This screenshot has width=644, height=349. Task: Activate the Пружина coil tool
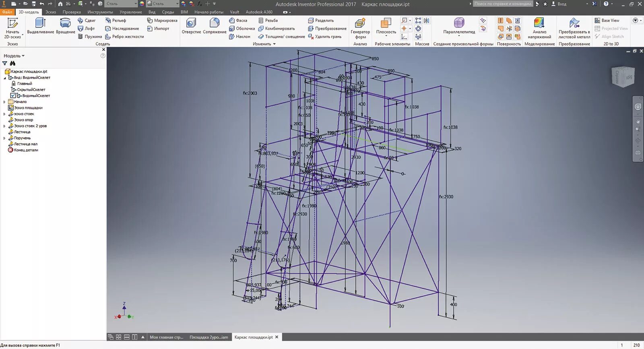point(90,36)
